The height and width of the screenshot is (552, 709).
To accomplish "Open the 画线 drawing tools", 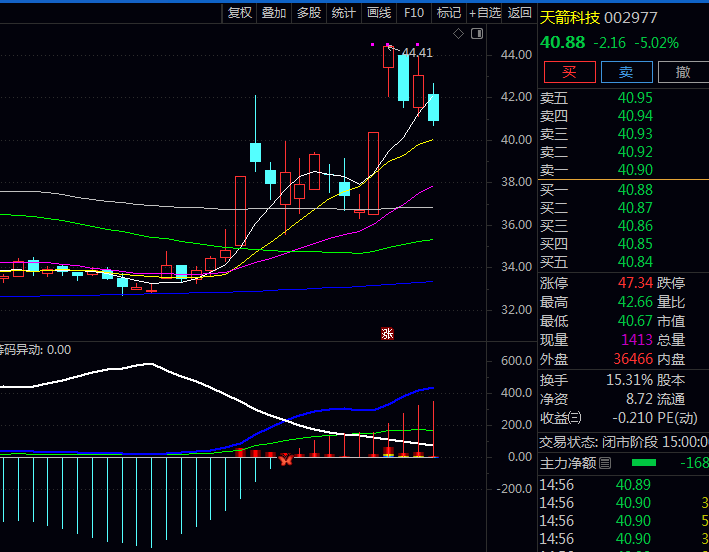I will point(379,13).
